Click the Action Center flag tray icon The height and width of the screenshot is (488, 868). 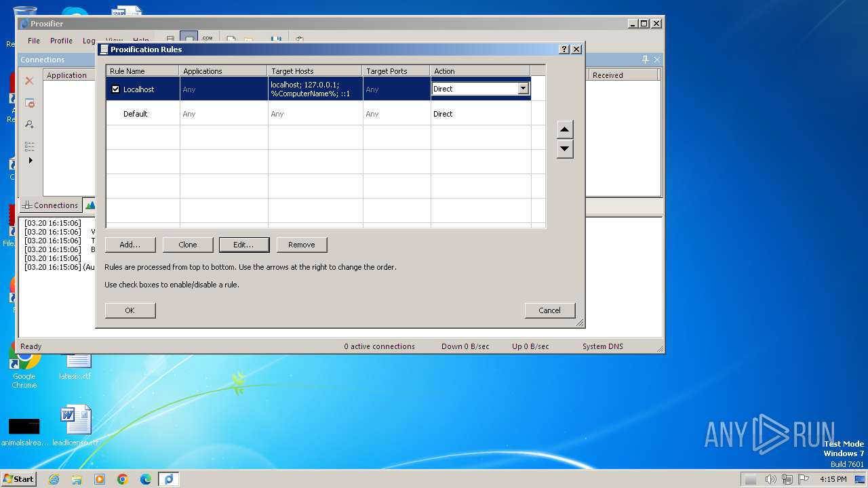click(x=804, y=479)
